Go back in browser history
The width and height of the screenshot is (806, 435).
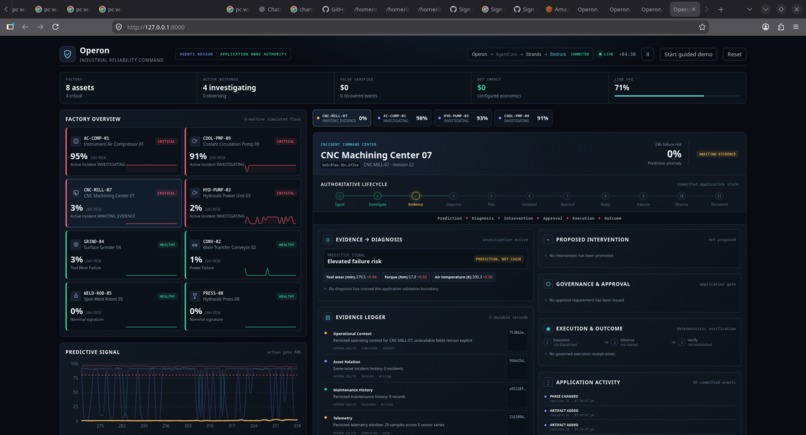[25, 27]
